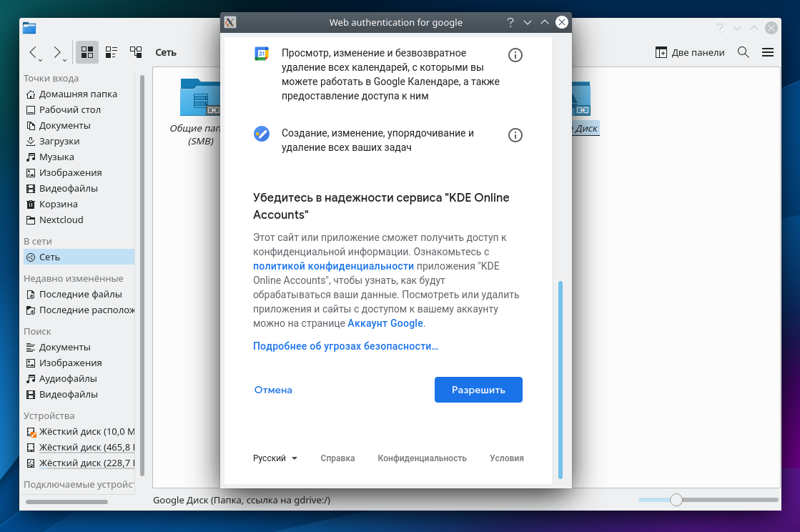Open forward history dropdown arrow
The image size is (800, 532).
coord(65,61)
